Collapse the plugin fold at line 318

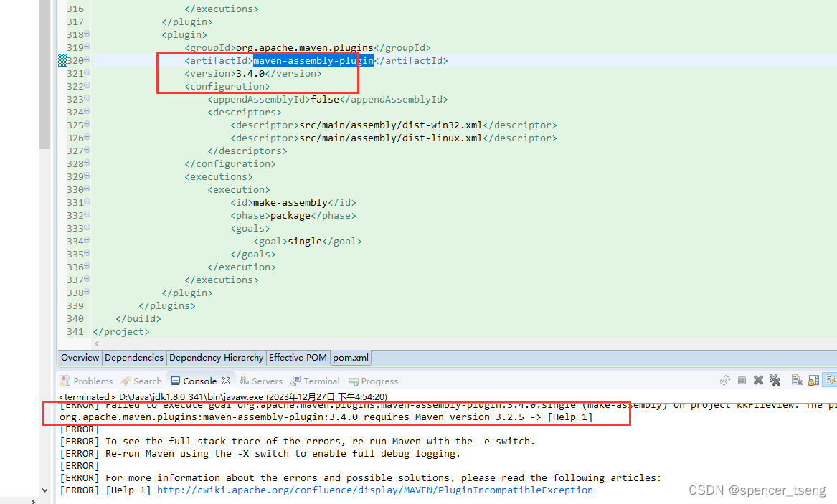click(x=86, y=34)
